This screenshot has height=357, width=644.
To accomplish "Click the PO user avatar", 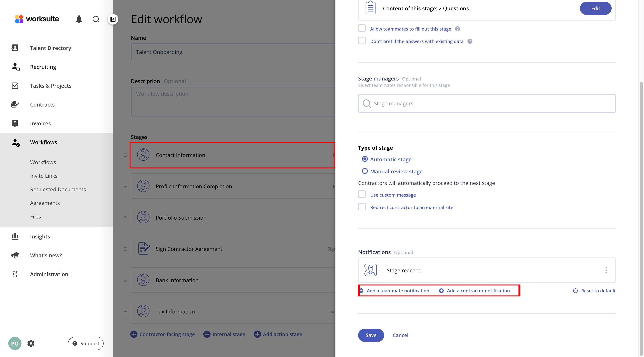I will point(15,343).
